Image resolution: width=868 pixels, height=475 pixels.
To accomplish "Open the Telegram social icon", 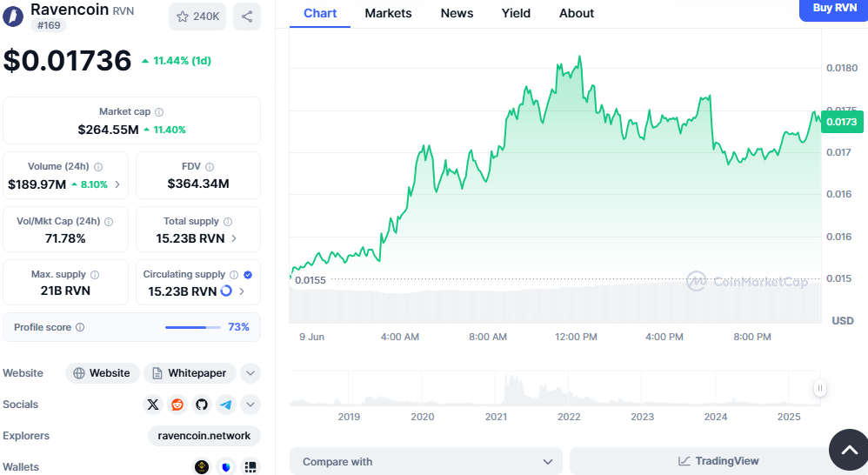I will point(226,405).
